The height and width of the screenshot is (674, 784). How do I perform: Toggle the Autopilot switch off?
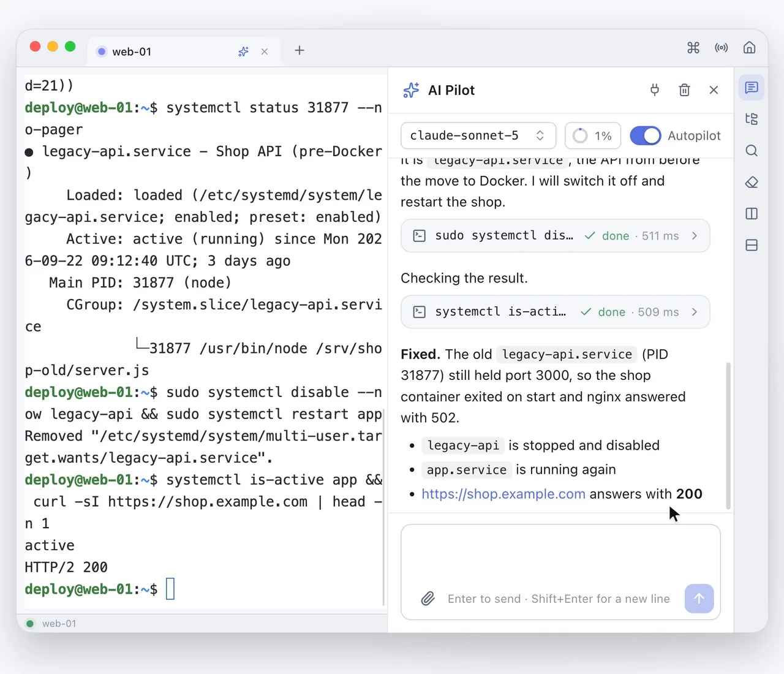click(x=646, y=135)
